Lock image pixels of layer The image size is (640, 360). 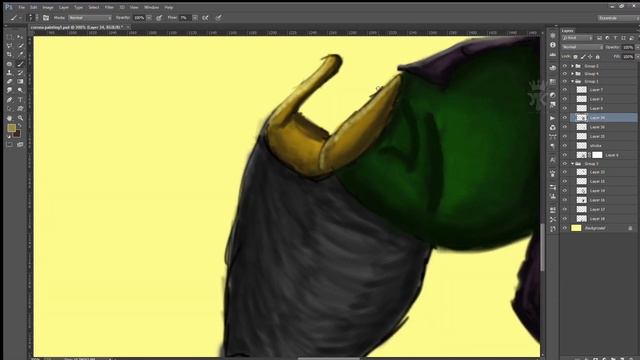click(x=583, y=57)
